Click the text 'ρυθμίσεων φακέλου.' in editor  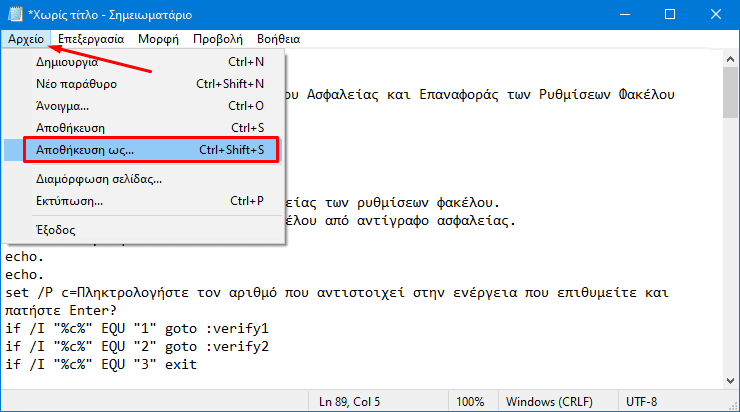428,203
